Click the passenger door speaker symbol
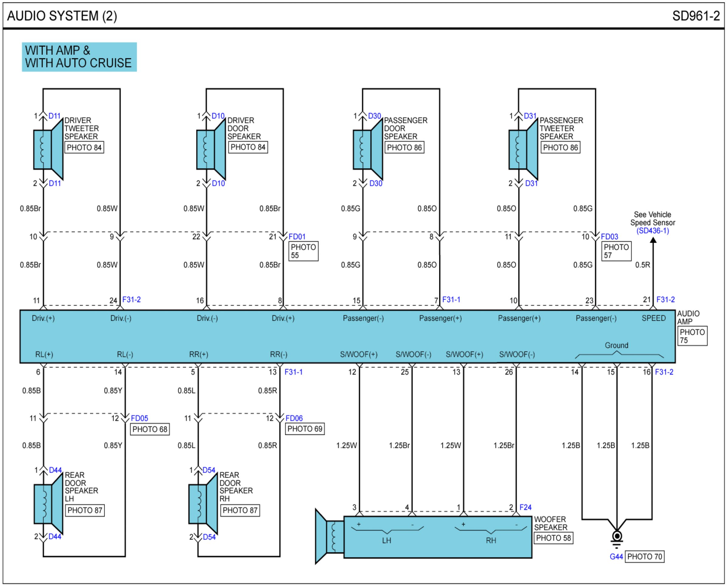This screenshot has height=586, width=728. 368,149
